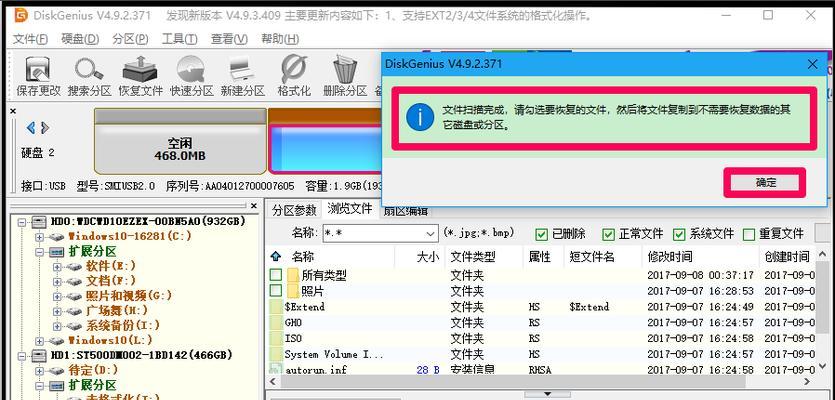Click the 新建分区 (new partition) toolbar icon
The width and height of the screenshot is (835, 400).
[x=243, y=69]
